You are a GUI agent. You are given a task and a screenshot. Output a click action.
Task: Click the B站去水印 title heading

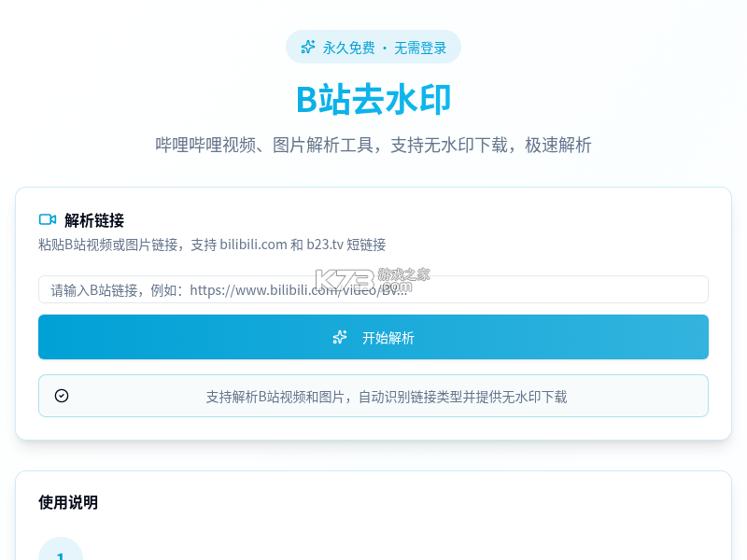373,100
